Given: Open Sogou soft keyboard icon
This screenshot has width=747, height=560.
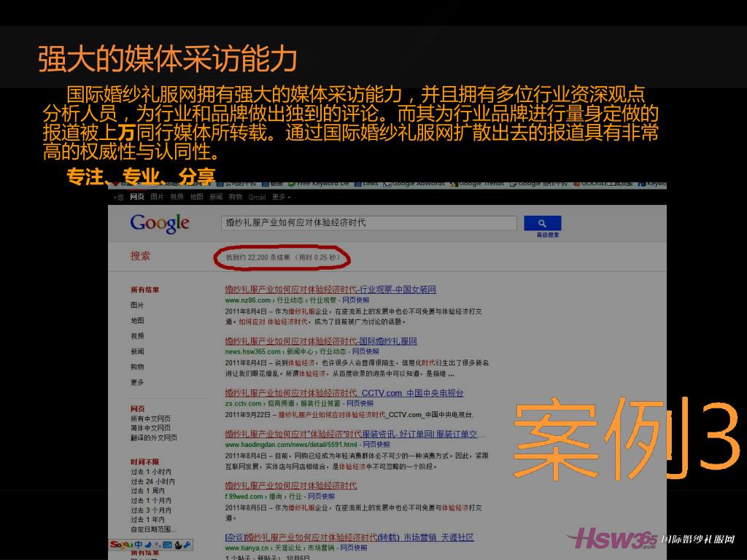Looking at the screenshot, I should coord(167,545).
